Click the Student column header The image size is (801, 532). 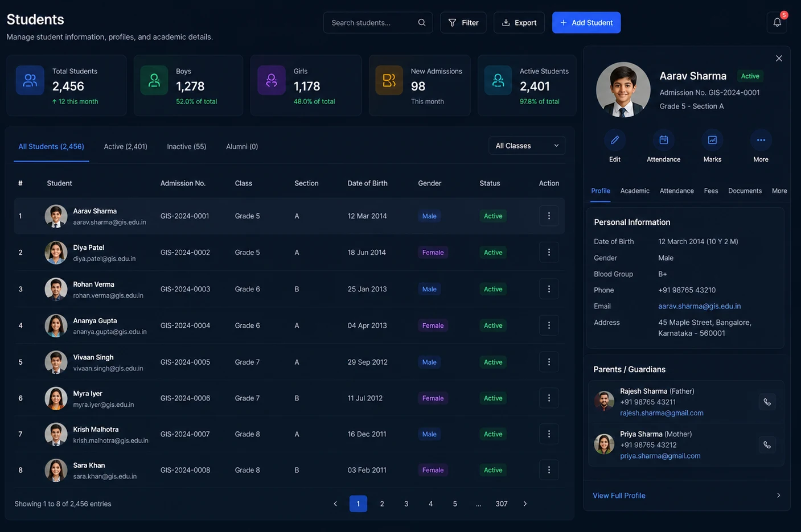pos(59,183)
